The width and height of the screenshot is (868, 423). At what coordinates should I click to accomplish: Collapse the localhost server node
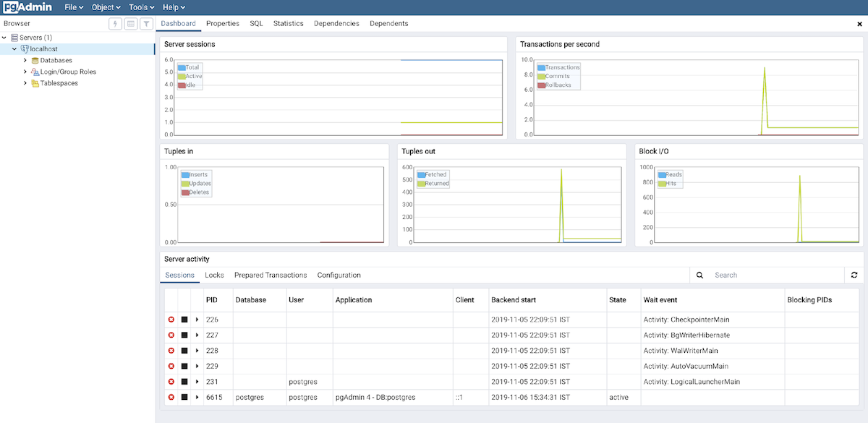click(x=14, y=49)
